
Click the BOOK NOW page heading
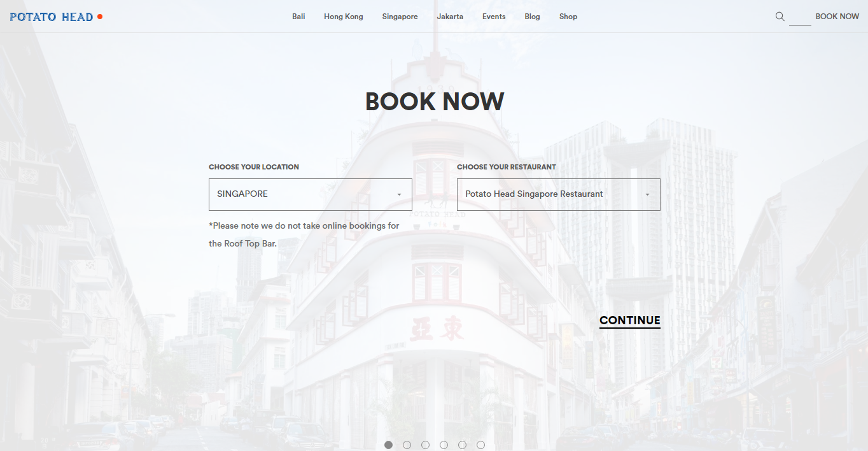[435, 102]
